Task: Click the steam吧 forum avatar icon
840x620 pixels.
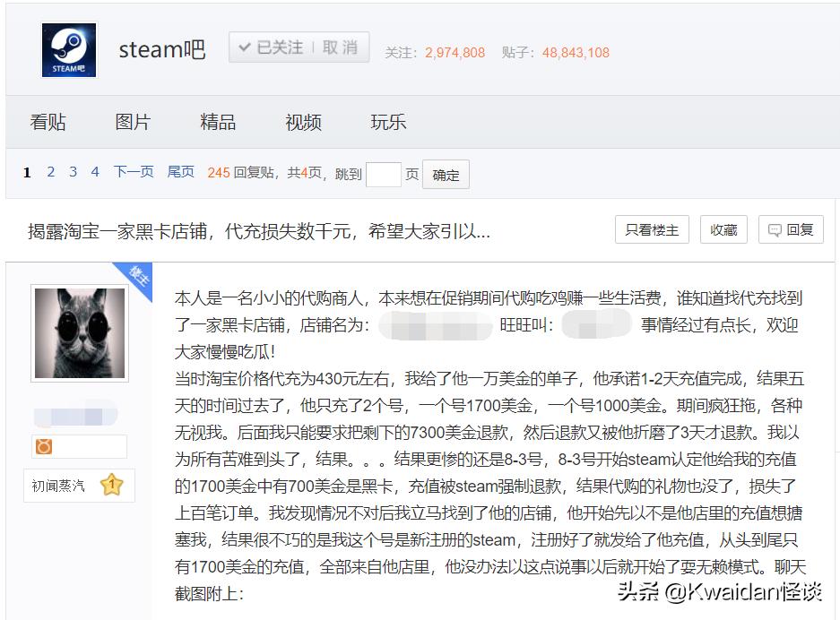Action: [69, 49]
